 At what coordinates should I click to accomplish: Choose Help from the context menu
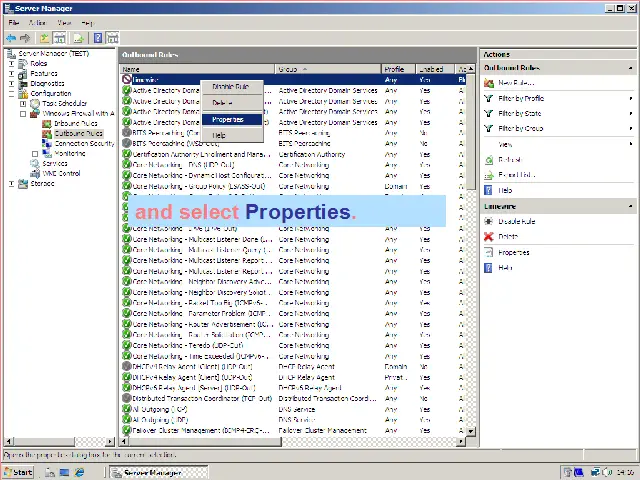[232, 135]
